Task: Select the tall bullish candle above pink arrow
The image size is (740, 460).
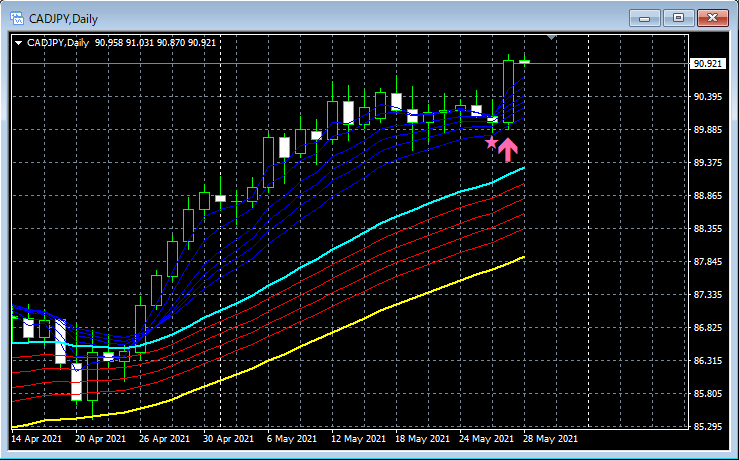Action: [508, 92]
